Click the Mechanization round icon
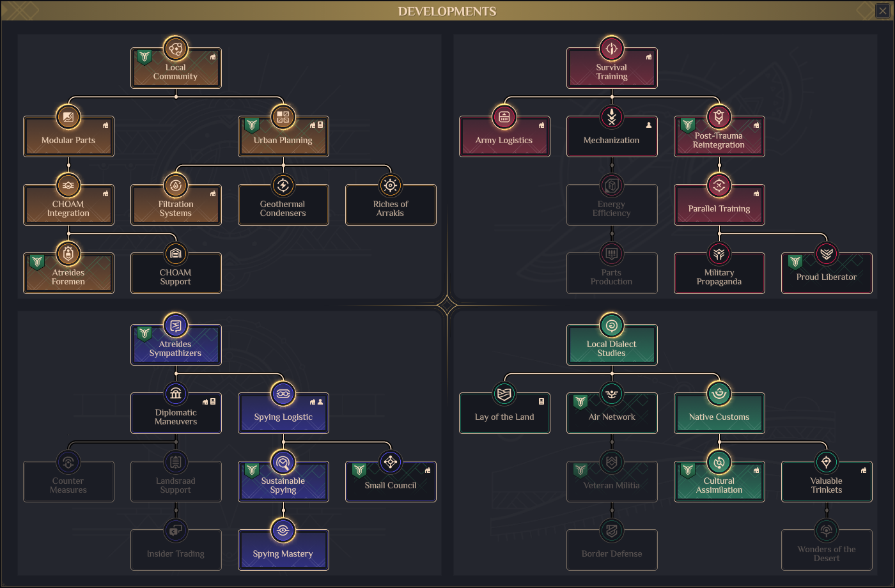The height and width of the screenshot is (588, 895). tap(612, 117)
